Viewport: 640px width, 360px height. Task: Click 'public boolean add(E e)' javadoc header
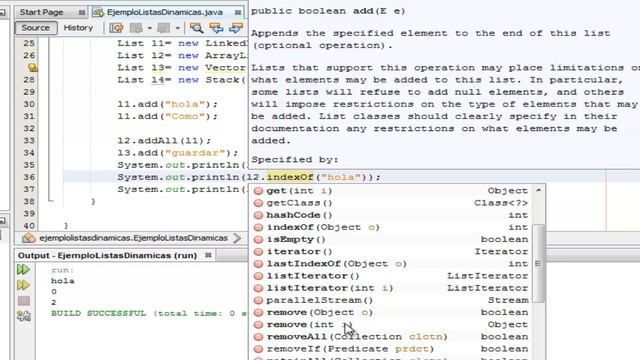328,11
